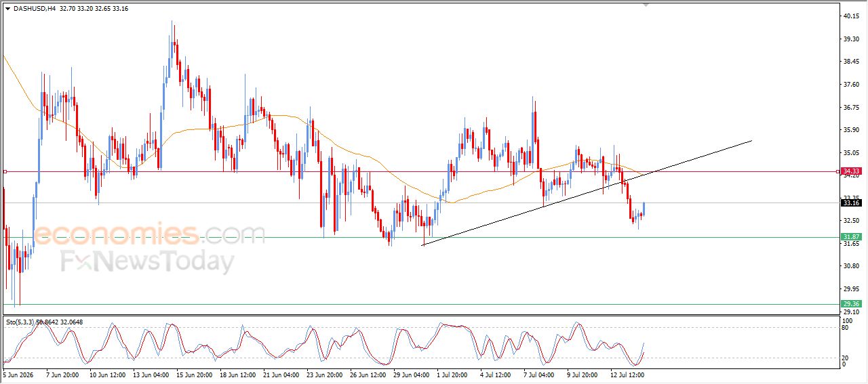Click the 12 Jul 12:00 date label
This screenshot has width=868, height=384.
[627, 374]
